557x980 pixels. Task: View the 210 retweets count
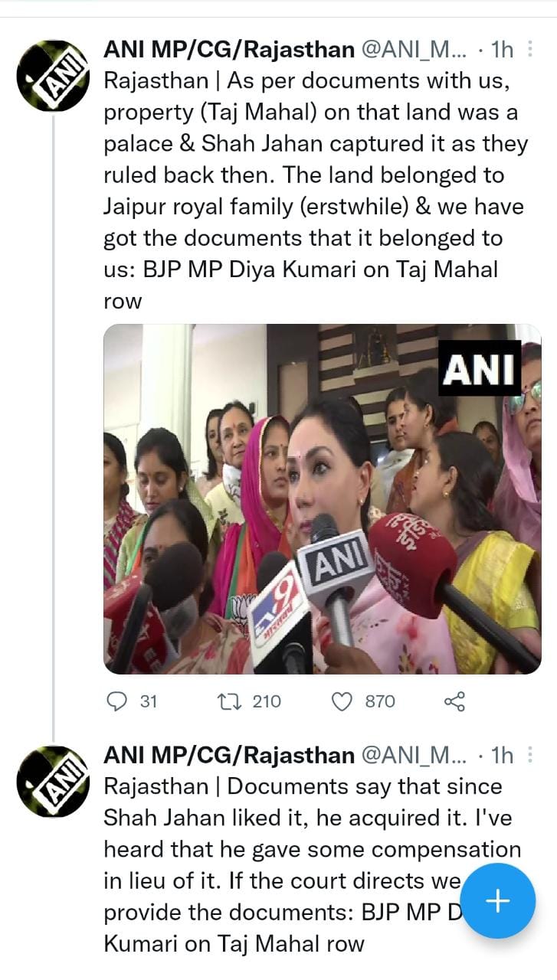[x=267, y=701]
